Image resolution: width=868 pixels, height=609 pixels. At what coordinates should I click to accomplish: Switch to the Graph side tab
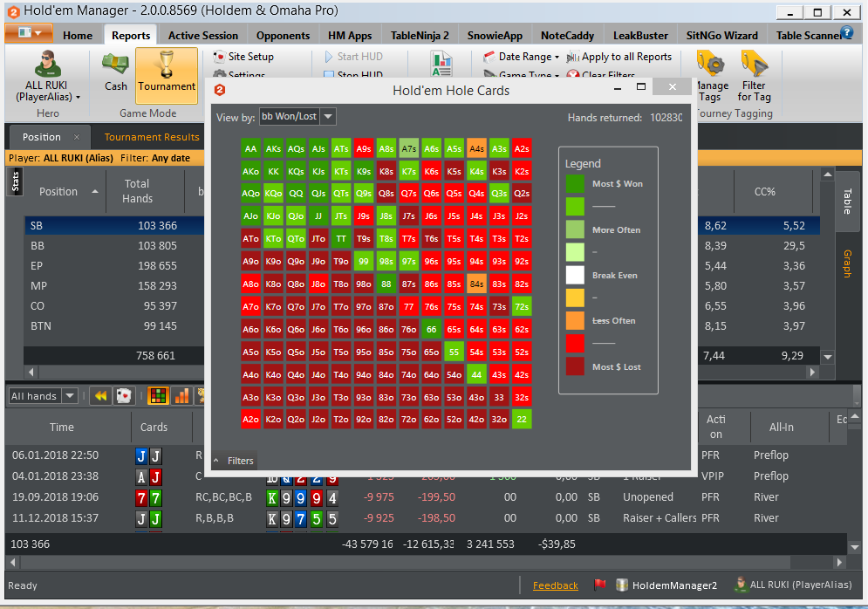(848, 263)
